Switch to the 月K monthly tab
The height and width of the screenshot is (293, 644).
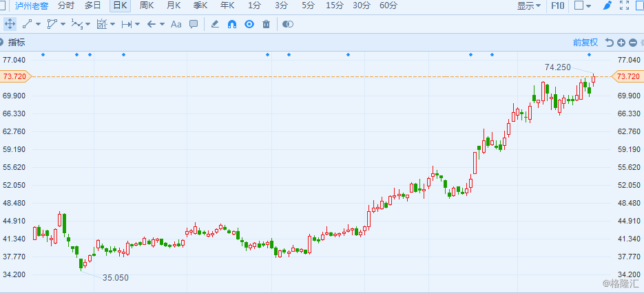[x=174, y=6]
